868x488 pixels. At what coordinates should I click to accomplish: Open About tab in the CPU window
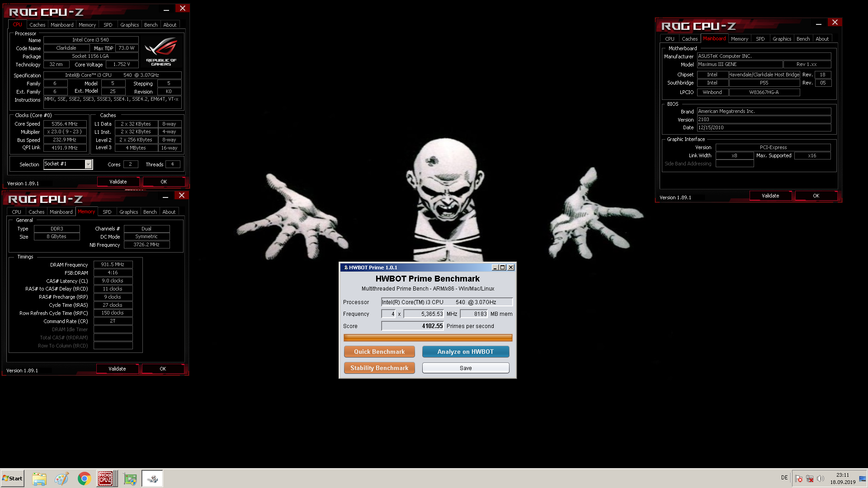point(170,25)
